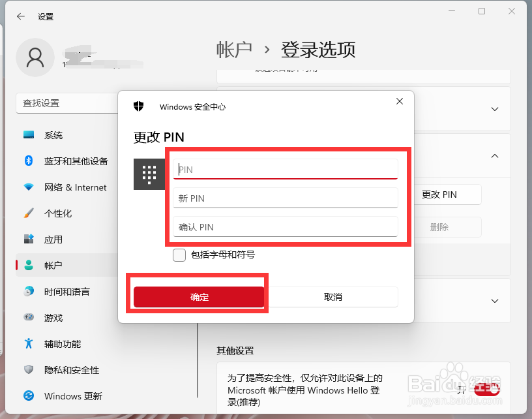Image resolution: width=532 pixels, height=419 pixels.
Task: Focus the 确认 PIN input field
Action: [286, 227]
